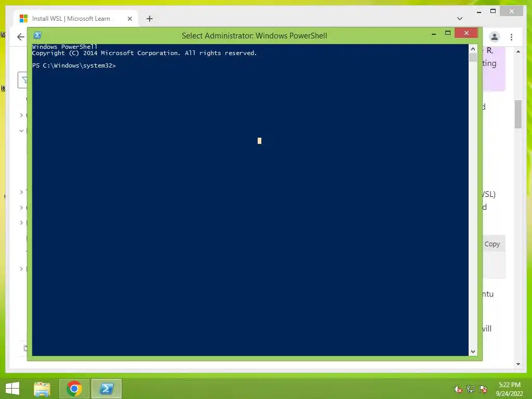Open the taskbar clock showing 5:22 PM
Viewport: 532px width, 399px height.
click(510, 389)
